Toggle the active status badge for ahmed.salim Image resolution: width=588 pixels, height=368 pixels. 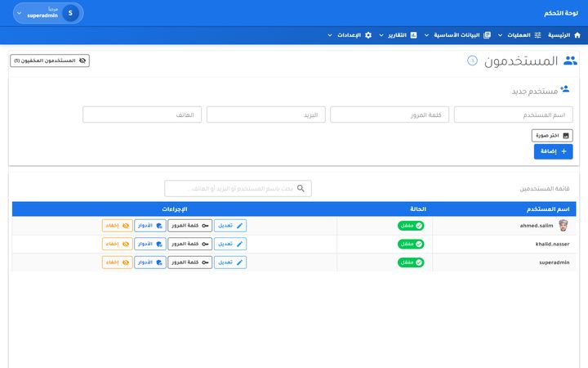coord(411,226)
